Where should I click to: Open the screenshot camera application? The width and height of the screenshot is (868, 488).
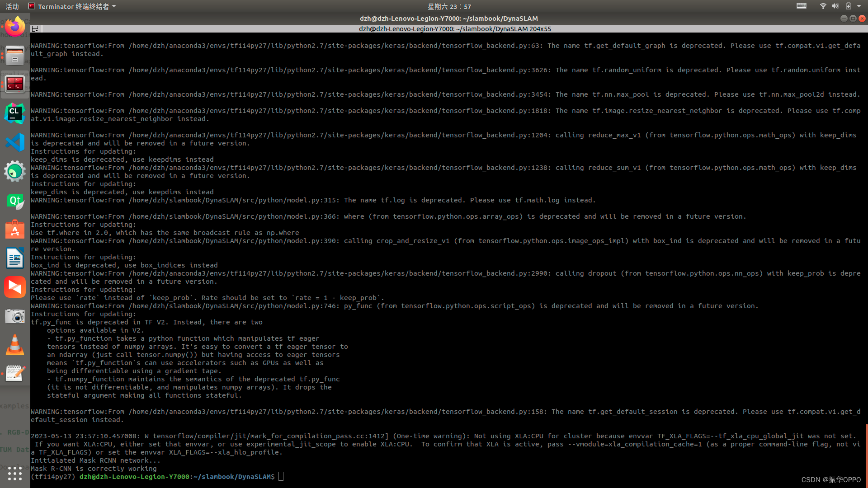tap(15, 316)
